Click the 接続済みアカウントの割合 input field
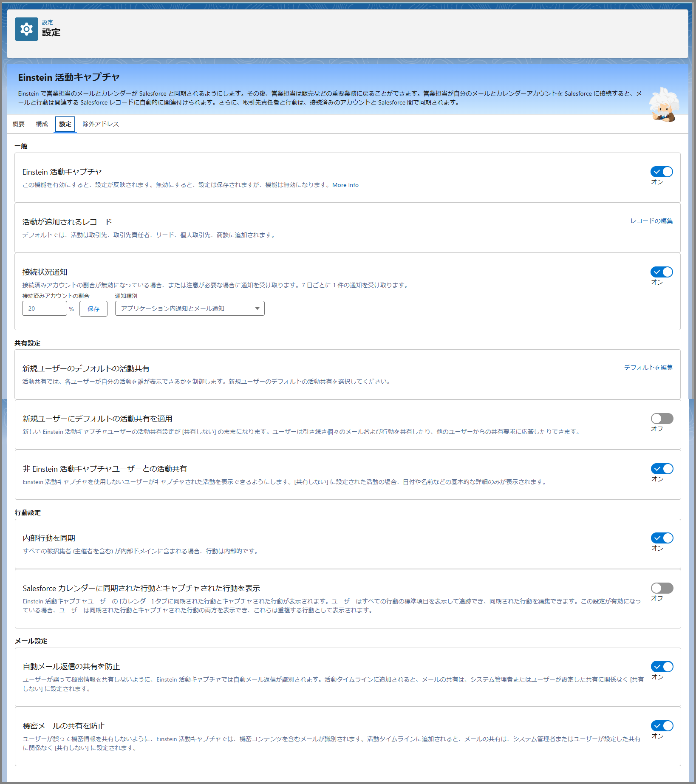Viewport: 696px width, 784px height. point(45,309)
